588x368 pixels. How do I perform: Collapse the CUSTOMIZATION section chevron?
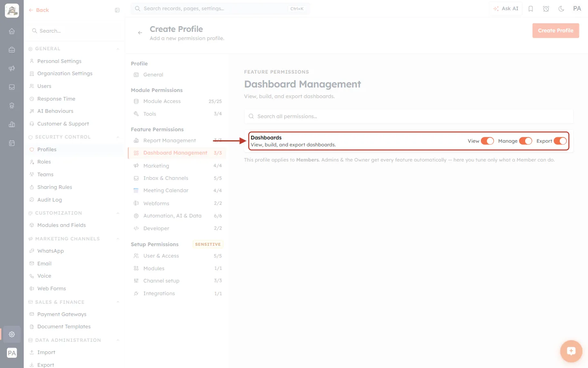tap(118, 213)
